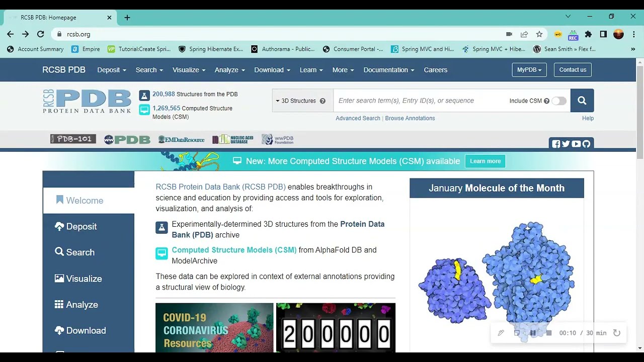Image resolution: width=644 pixels, height=362 pixels.
Task: Click the recorder pencil annotation tool
Action: (501, 333)
